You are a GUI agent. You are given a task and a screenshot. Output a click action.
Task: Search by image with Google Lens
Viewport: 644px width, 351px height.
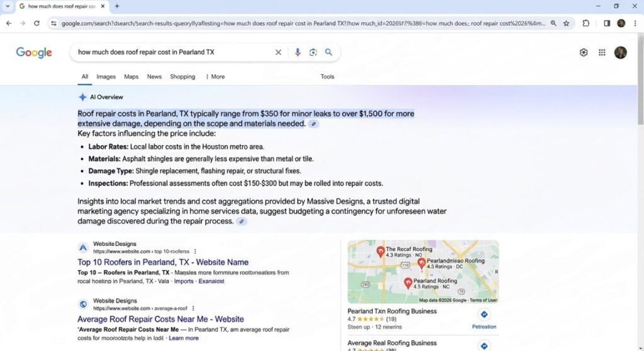(x=313, y=52)
